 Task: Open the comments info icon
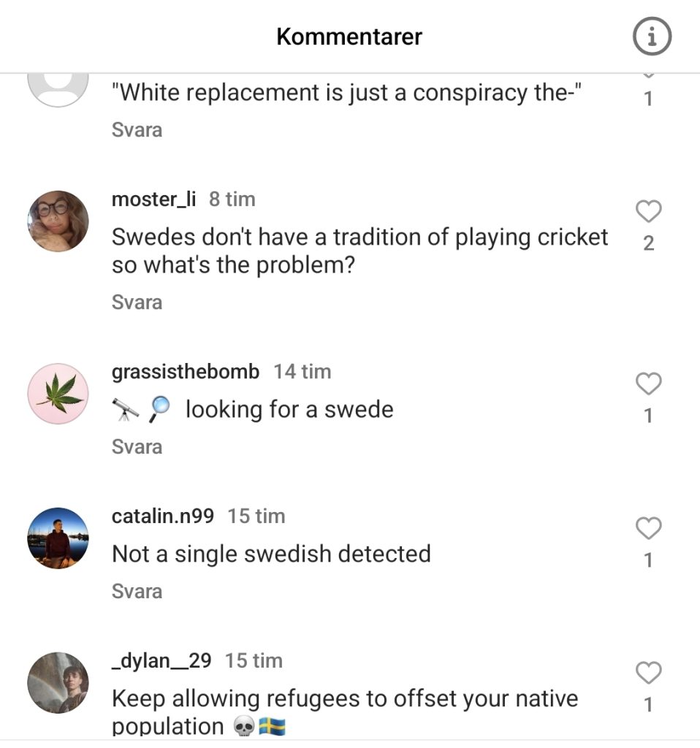pyautogui.click(x=650, y=37)
